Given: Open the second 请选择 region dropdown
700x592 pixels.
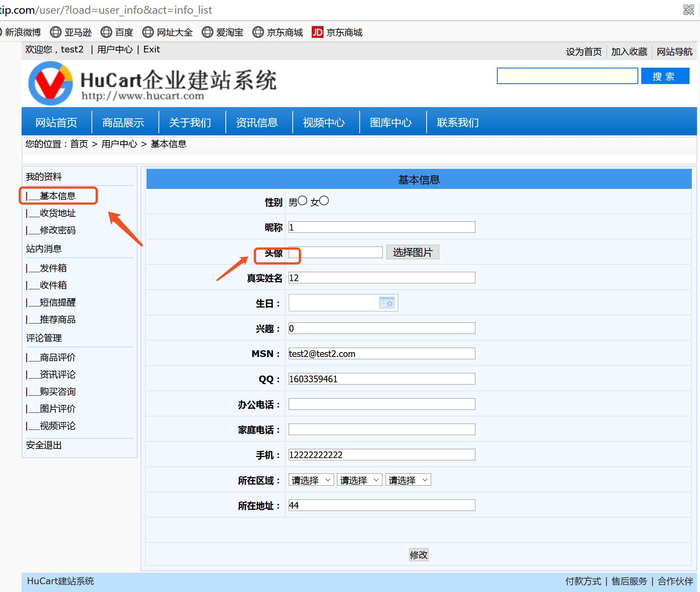Looking at the screenshot, I should (359, 480).
